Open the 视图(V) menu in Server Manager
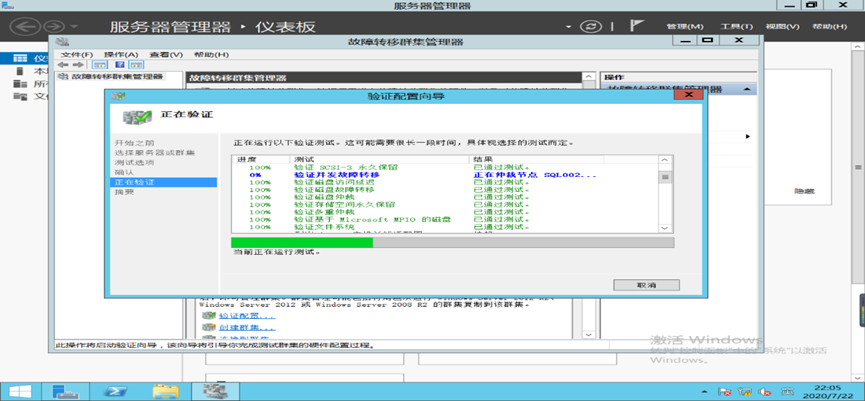865x401 pixels. (x=782, y=26)
